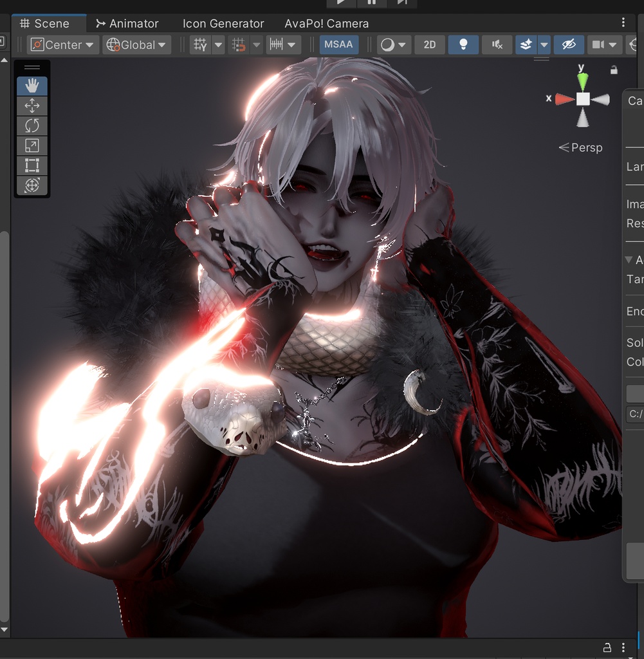Viewport: 644px width, 659px height.
Task: Open the Icon Generator tab
Action: point(223,24)
